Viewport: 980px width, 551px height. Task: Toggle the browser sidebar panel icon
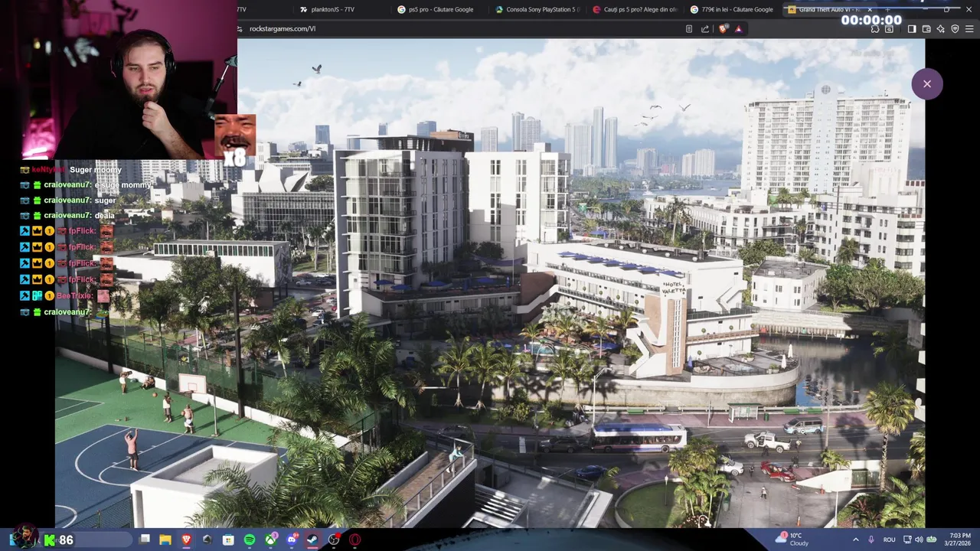coord(912,29)
